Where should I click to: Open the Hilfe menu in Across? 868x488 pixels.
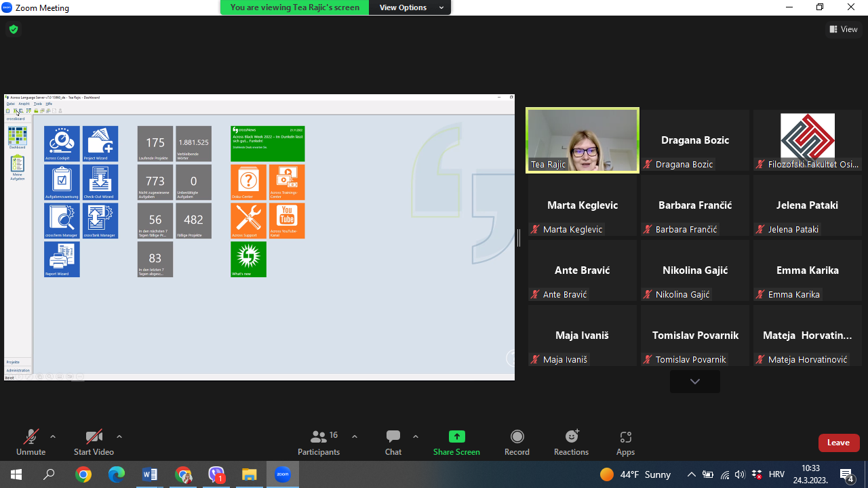pos(49,104)
